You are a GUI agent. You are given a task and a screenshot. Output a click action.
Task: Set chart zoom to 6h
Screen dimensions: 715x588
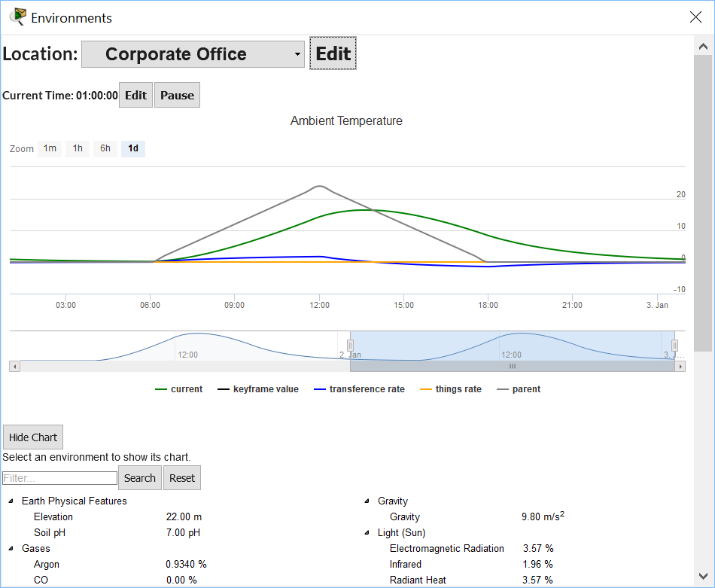point(105,148)
